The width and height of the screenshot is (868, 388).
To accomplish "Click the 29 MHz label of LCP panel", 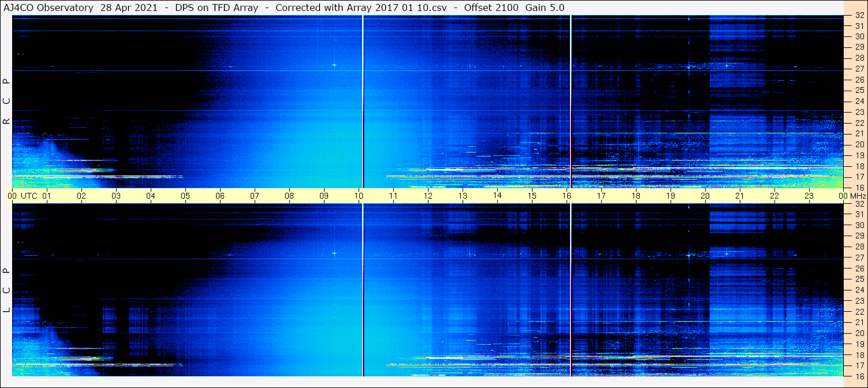I will [859, 236].
